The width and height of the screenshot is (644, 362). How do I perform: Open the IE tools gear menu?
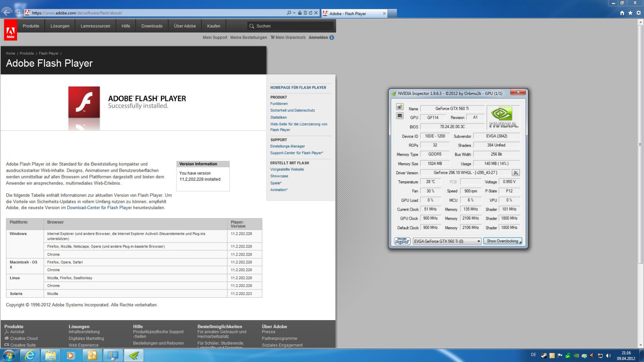pyautogui.click(x=638, y=13)
